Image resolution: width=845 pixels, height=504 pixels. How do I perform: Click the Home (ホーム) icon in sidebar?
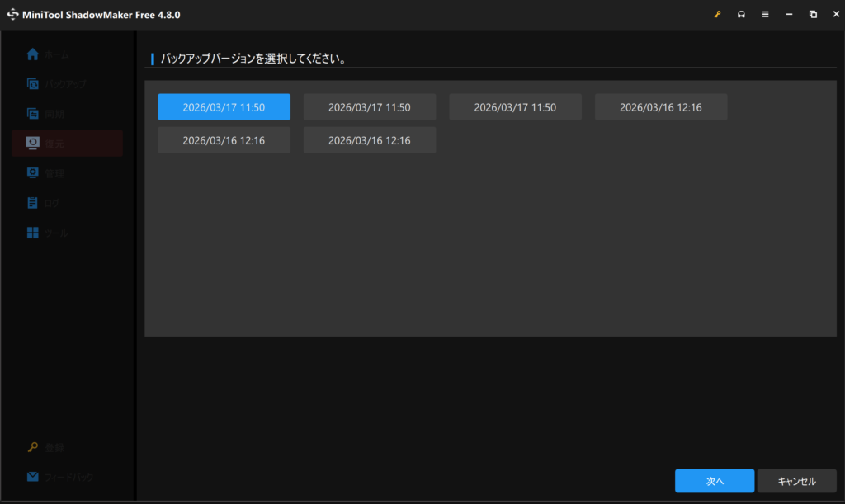coord(33,54)
